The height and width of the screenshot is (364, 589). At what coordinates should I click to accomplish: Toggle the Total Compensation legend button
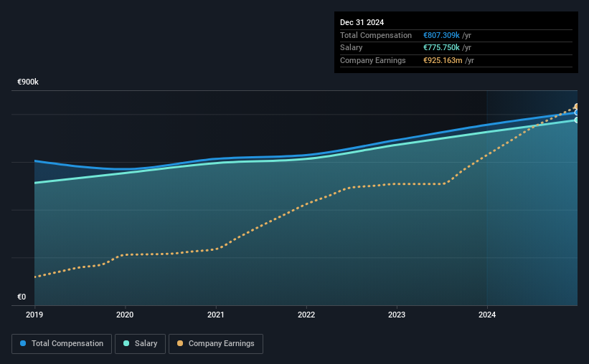(x=62, y=344)
